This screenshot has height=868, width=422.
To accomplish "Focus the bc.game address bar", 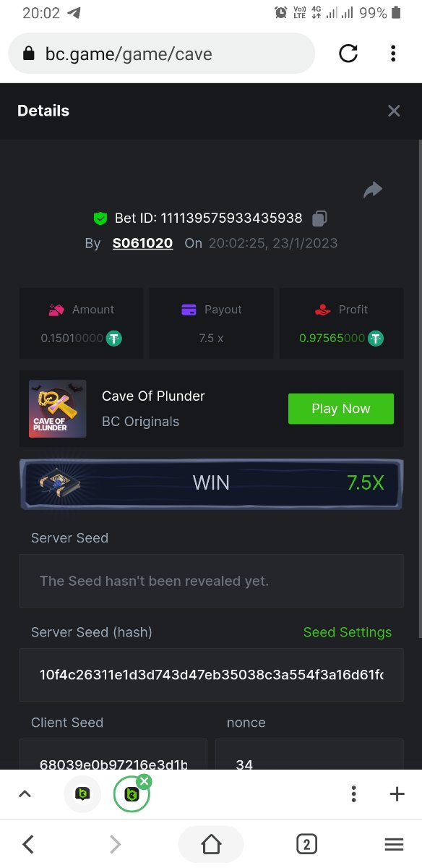I will pyautogui.click(x=162, y=54).
